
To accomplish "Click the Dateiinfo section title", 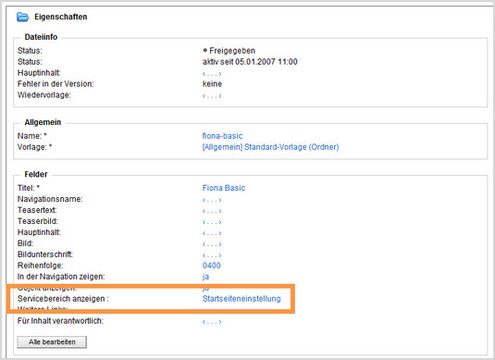I will pos(41,37).
